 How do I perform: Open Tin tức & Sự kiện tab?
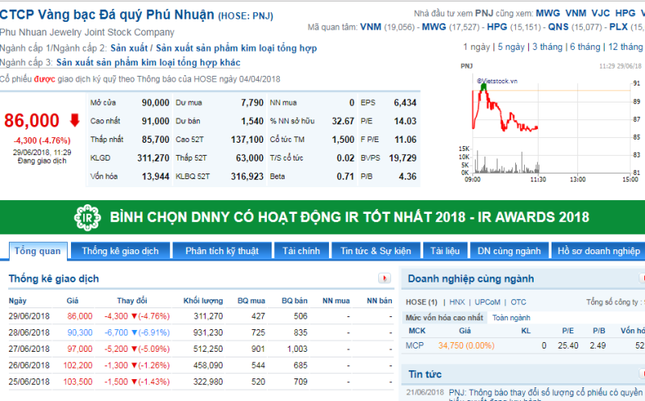pyautogui.click(x=376, y=251)
